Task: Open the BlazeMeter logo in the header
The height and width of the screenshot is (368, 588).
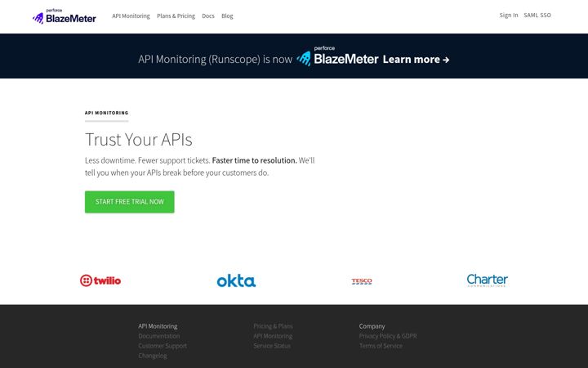Action: tap(65, 16)
